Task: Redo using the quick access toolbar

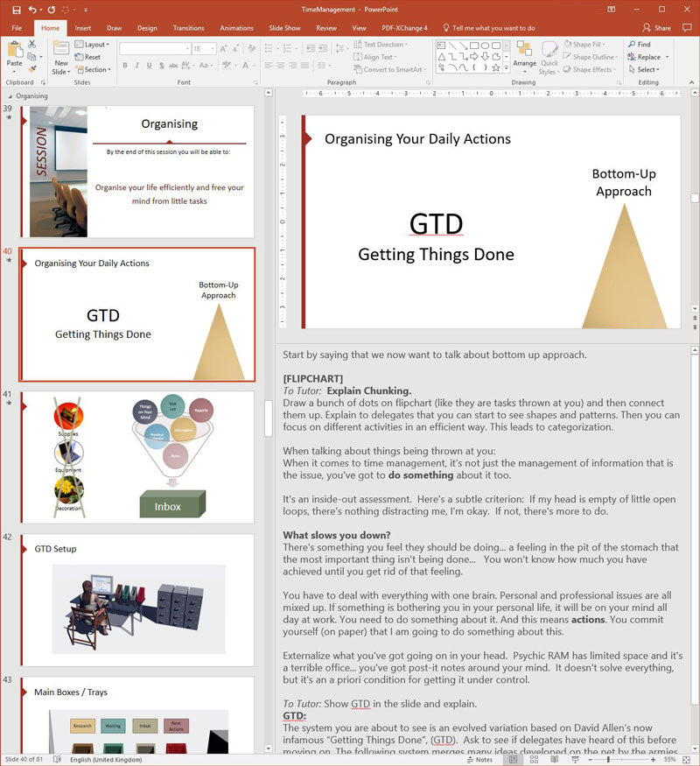Action: [x=52, y=10]
